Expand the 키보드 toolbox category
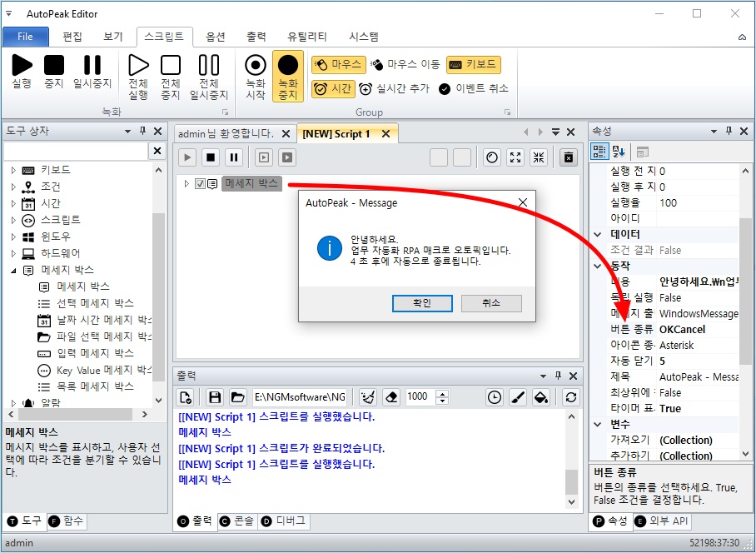 point(13,170)
